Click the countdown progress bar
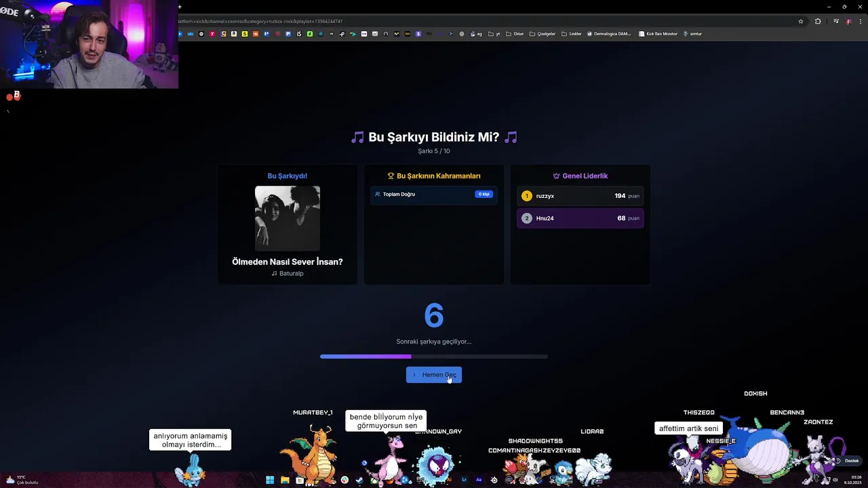868x488 pixels. [x=434, y=357]
